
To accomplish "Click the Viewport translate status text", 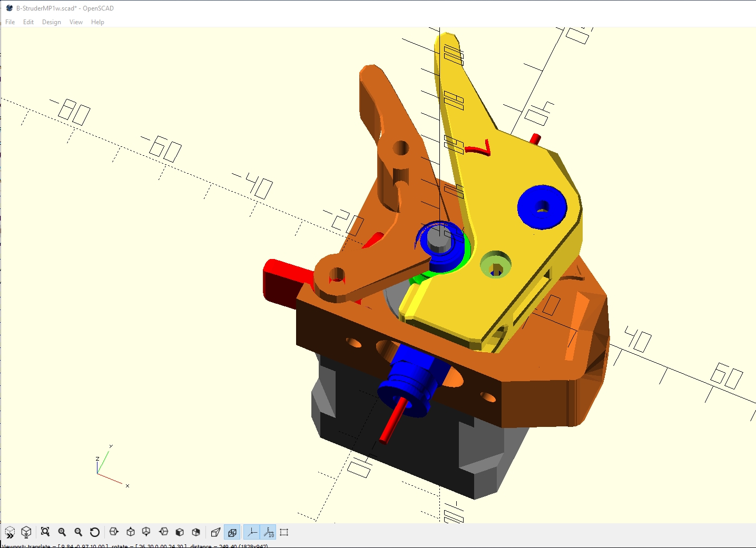I will 134,546.
